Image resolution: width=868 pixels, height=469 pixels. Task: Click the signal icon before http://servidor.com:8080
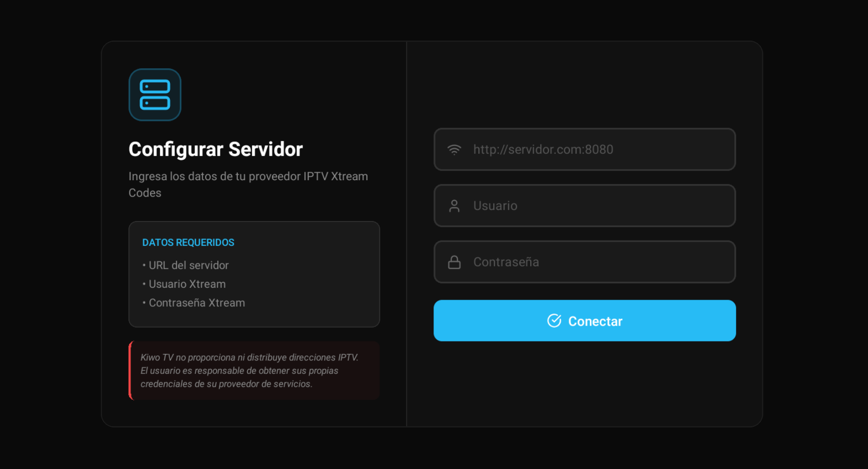(x=454, y=149)
